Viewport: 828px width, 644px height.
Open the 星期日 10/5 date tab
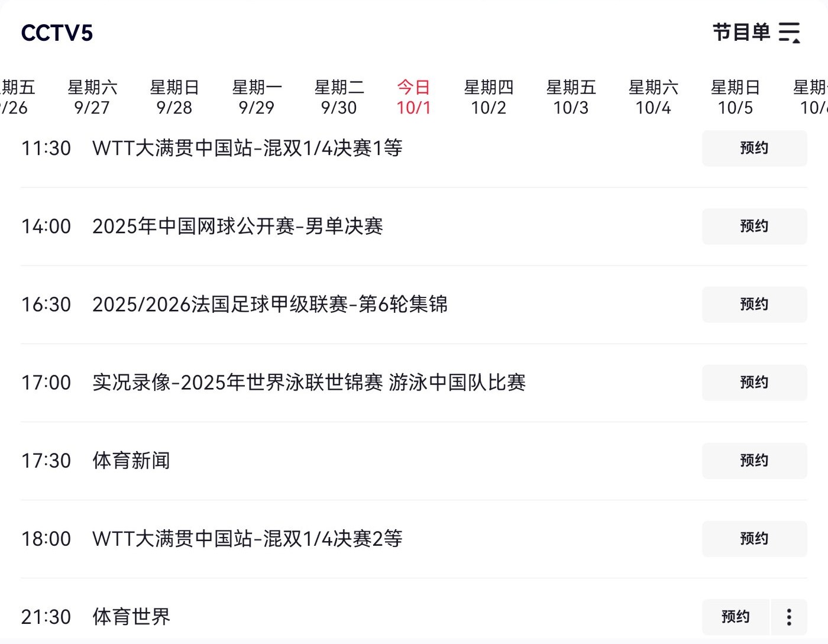(735, 98)
